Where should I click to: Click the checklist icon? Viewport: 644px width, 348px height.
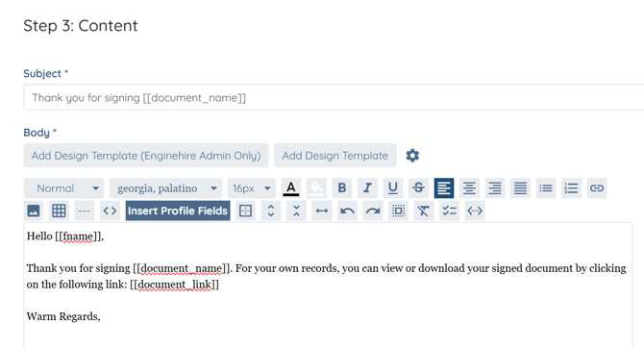(449, 211)
